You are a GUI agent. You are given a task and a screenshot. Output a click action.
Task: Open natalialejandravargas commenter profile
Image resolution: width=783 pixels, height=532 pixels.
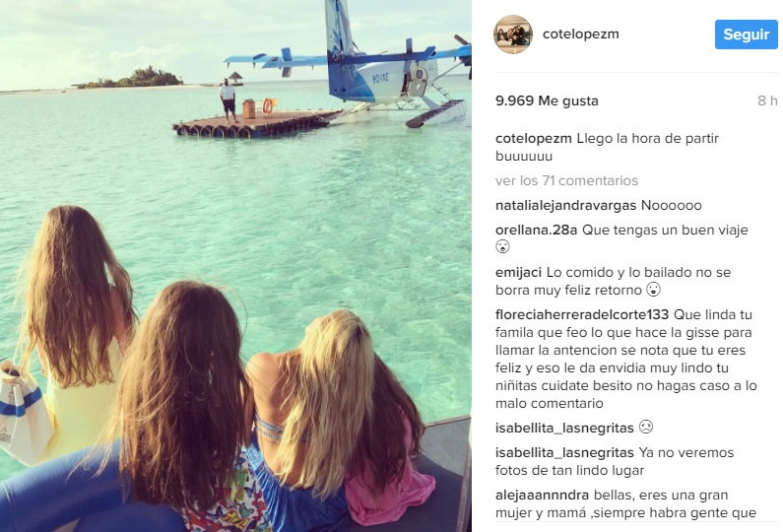pyautogui.click(x=565, y=205)
